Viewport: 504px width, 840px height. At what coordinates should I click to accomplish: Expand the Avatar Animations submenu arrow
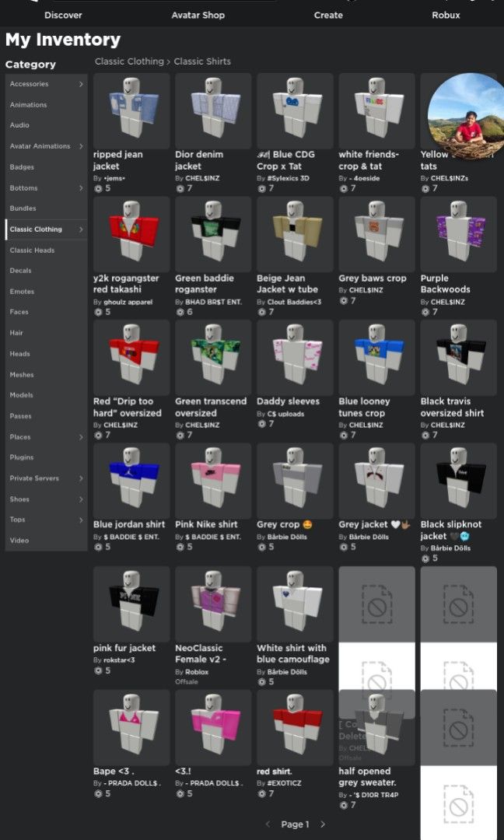(81, 146)
